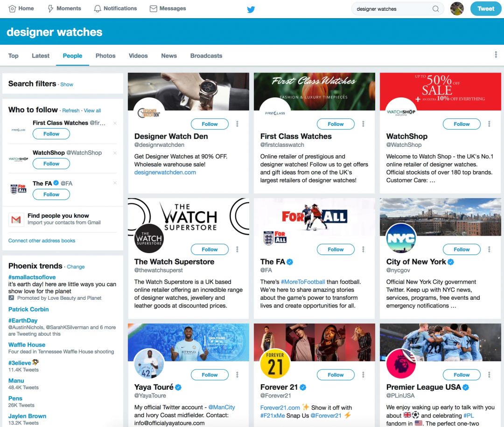The width and height of the screenshot is (504, 427).
Task: Switch to the News tab
Action: coord(169,56)
